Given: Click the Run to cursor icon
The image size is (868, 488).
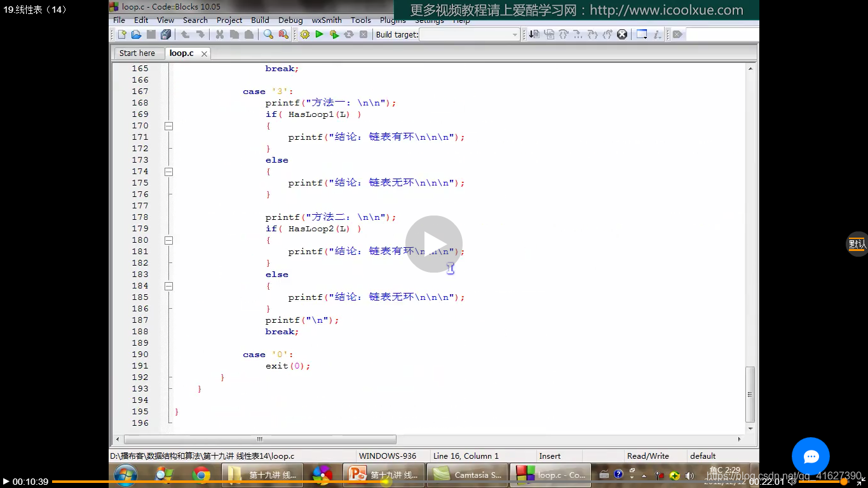Looking at the screenshot, I should (x=549, y=34).
